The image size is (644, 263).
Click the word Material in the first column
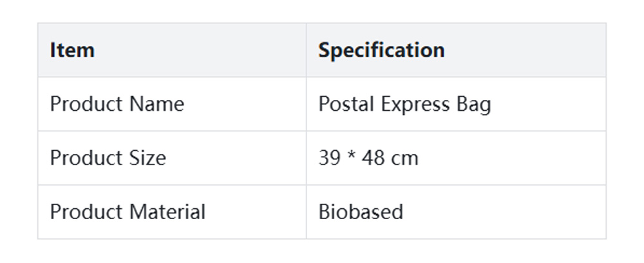167,212
